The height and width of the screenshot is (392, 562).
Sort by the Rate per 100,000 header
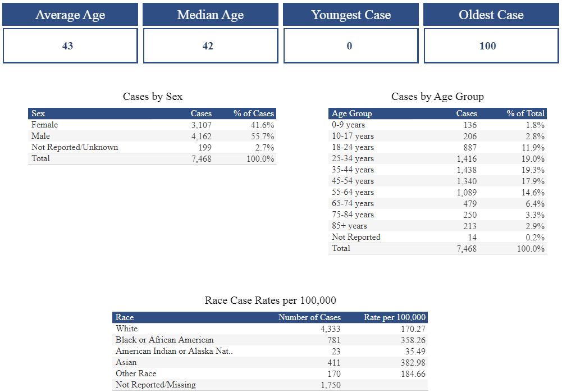pyautogui.click(x=395, y=317)
